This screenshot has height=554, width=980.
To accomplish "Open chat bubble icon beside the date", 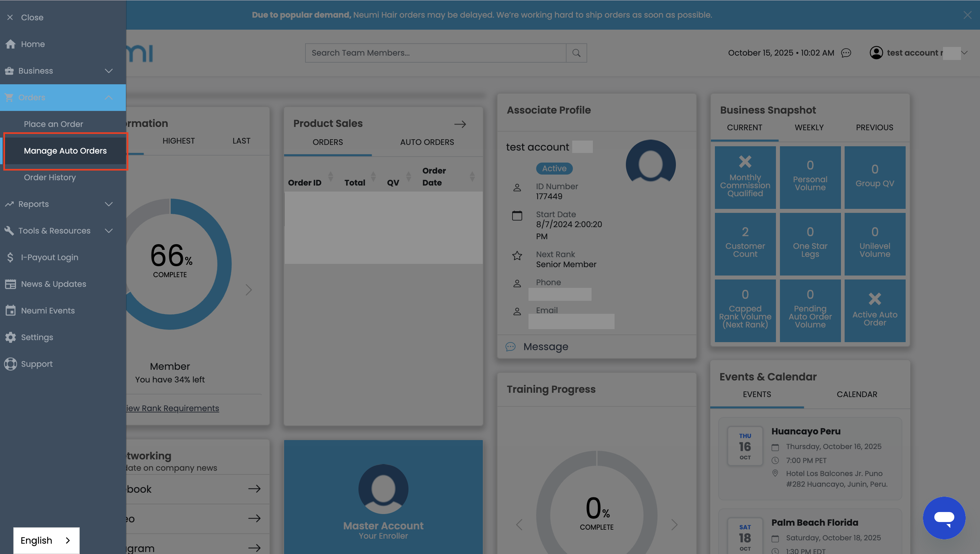I will point(846,53).
